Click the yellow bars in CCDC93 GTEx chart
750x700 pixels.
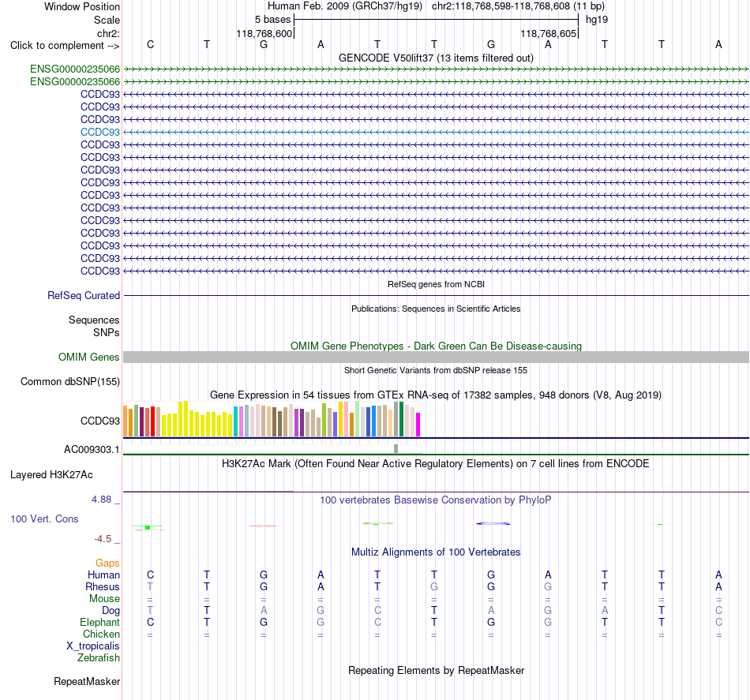[x=197, y=419]
